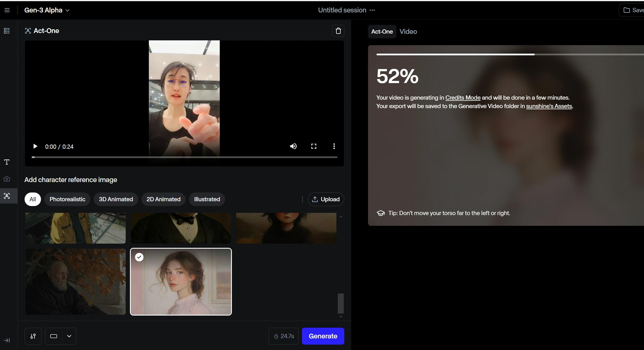This screenshot has width=644, height=350.
Task: Select the yellow jacket anime character thumbnail
Action: (x=75, y=228)
